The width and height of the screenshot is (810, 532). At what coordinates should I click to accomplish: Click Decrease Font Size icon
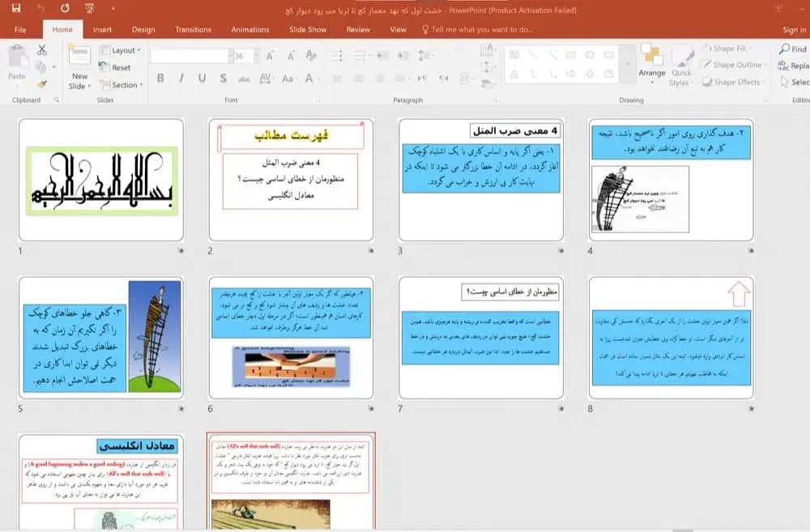click(290, 56)
